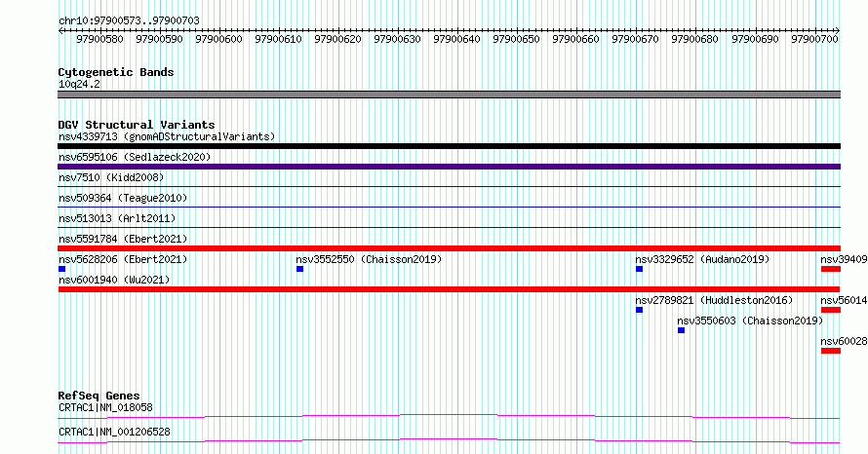Click the blue nsv3552550 variant marker
The image size is (868, 454).
(x=299, y=269)
